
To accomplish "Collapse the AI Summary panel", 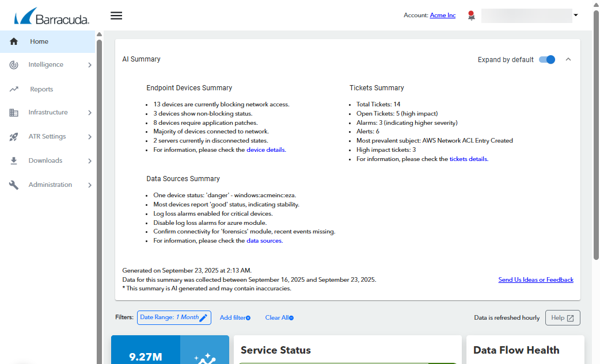I will click(568, 59).
